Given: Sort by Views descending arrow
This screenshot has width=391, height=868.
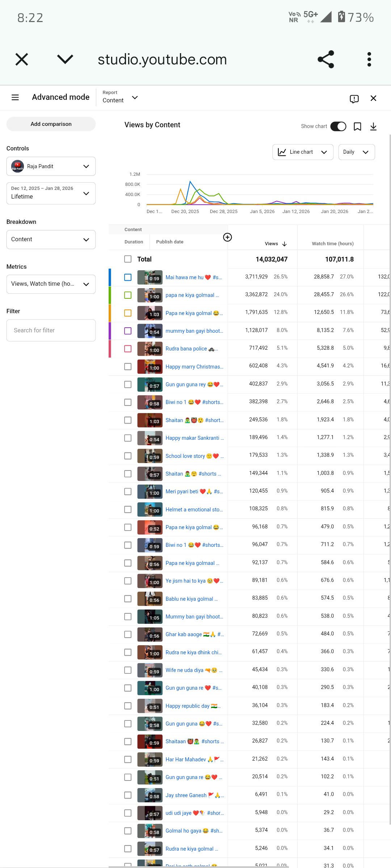Looking at the screenshot, I should (x=285, y=244).
